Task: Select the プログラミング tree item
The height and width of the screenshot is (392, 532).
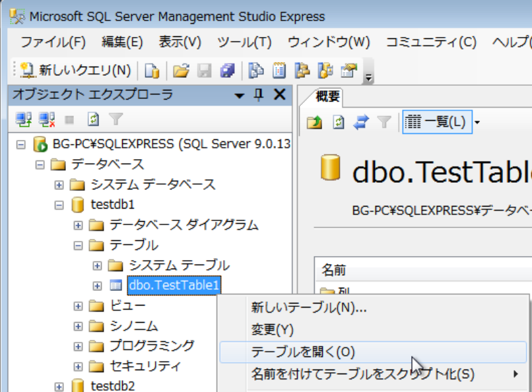Action: tap(152, 346)
